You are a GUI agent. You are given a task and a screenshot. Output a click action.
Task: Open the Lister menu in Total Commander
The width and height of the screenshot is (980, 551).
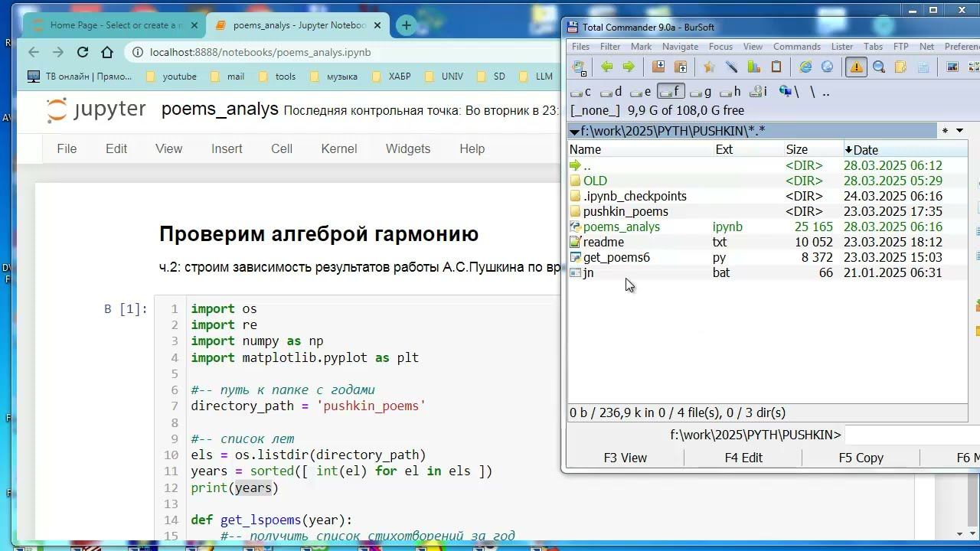[842, 47]
